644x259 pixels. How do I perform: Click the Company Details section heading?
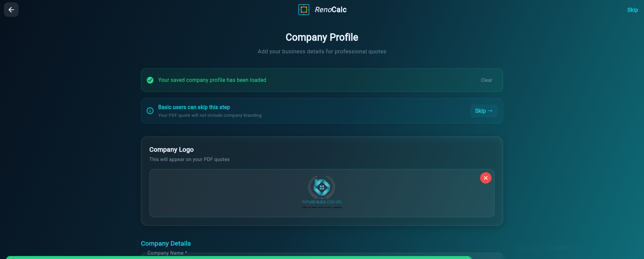(166, 244)
